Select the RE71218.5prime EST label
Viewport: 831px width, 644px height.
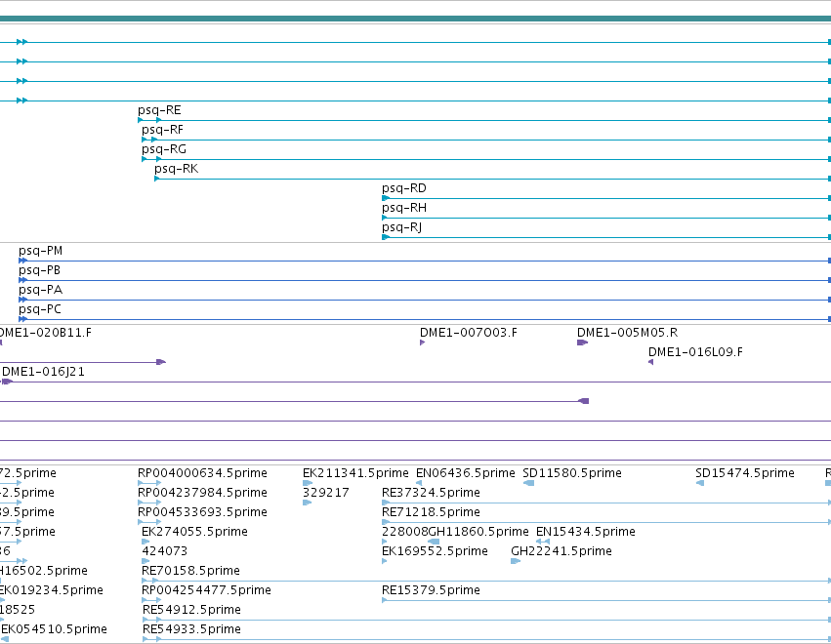431,512
